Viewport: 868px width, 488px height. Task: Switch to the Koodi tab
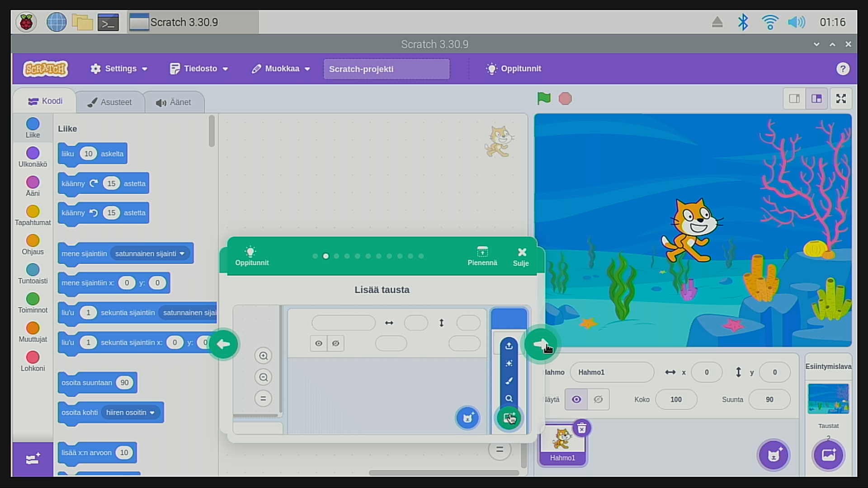45,101
